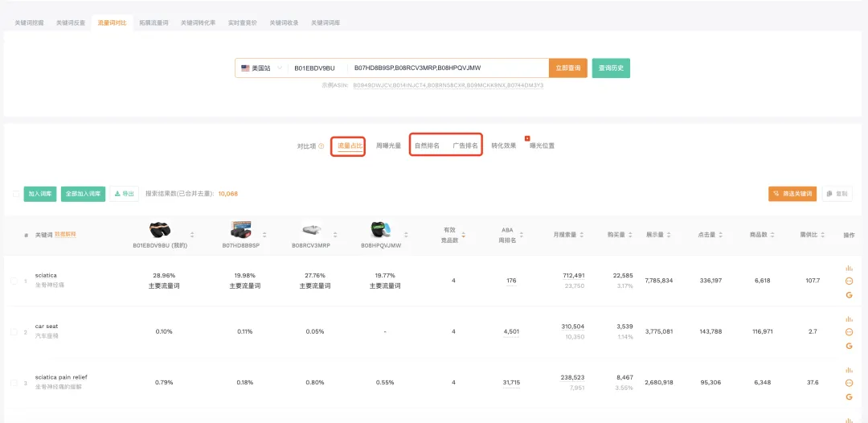Tick the checkbox for sciatica keyword row
This screenshot has width=868, height=423.
tap(14, 281)
